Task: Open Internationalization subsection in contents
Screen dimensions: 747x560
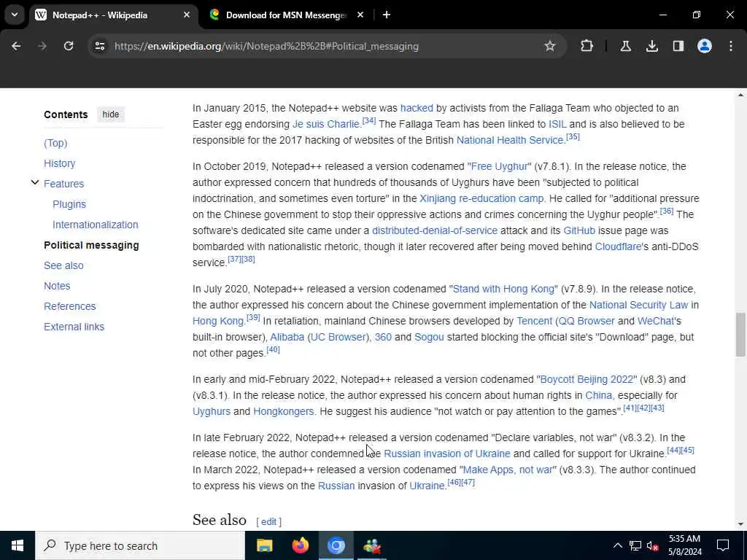Action: click(96, 225)
